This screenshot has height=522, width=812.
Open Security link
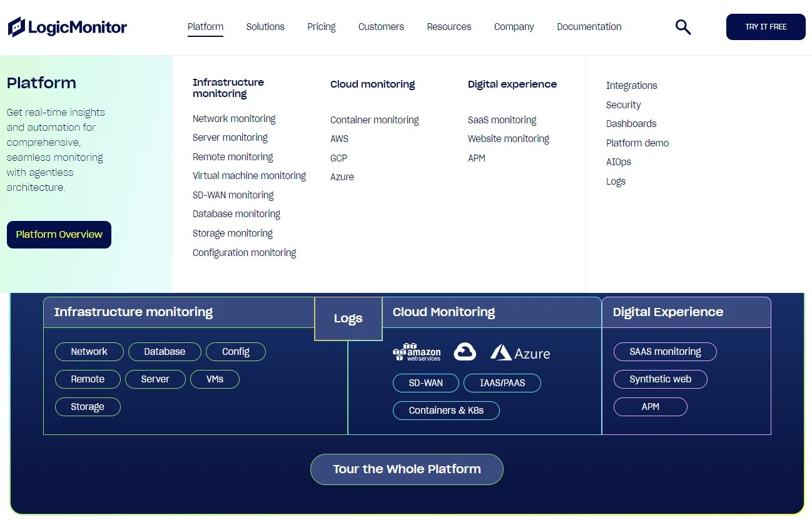(624, 105)
